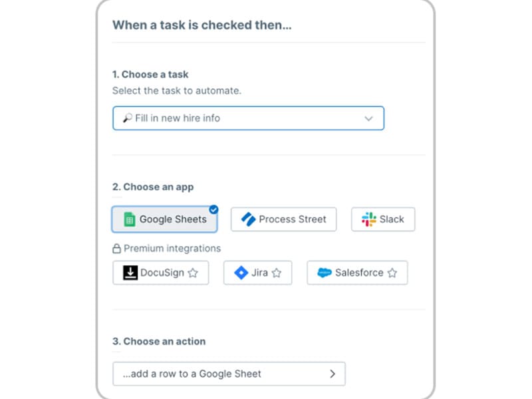Image resolution: width=532 pixels, height=399 pixels.
Task: Toggle the star next to DocuSign
Action: [x=193, y=273]
